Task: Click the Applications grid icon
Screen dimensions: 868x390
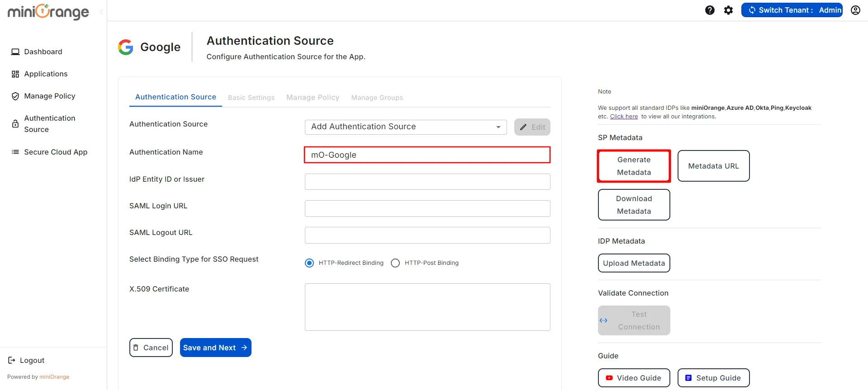Action: pyautogui.click(x=15, y=74)
